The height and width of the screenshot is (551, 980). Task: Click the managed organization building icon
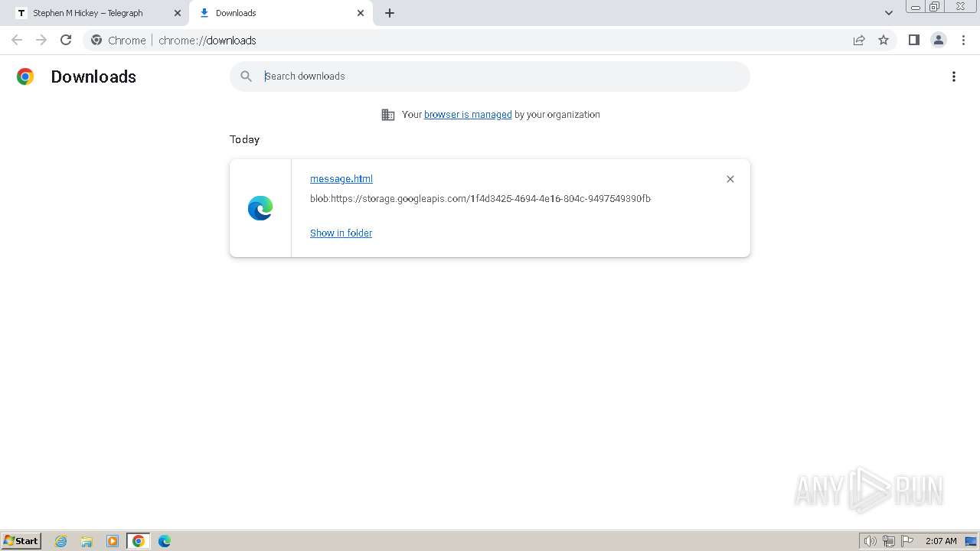(x=388, y=115)
